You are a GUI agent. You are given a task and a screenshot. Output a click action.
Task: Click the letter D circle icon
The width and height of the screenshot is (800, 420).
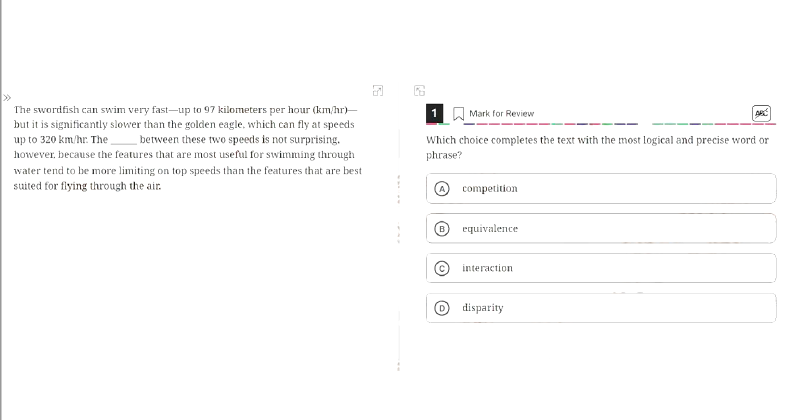tap(442, 308)
